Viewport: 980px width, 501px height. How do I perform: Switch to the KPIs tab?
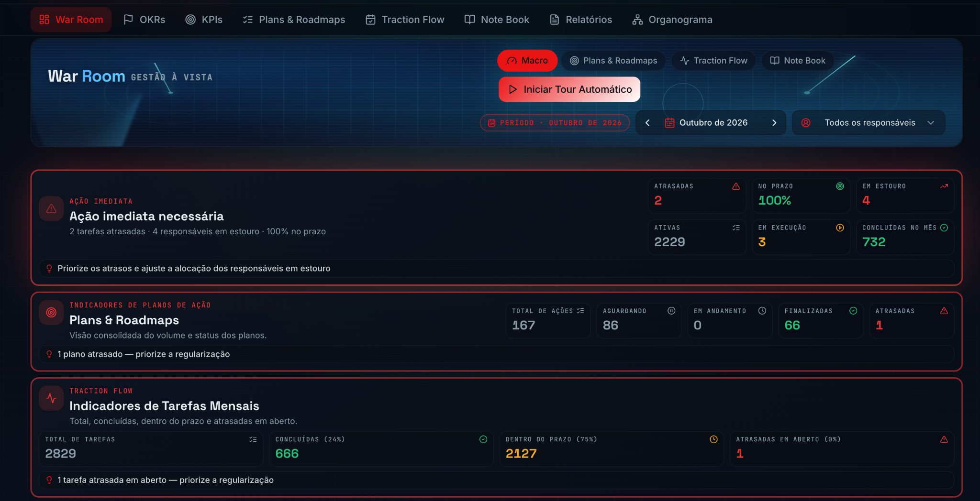204,20
